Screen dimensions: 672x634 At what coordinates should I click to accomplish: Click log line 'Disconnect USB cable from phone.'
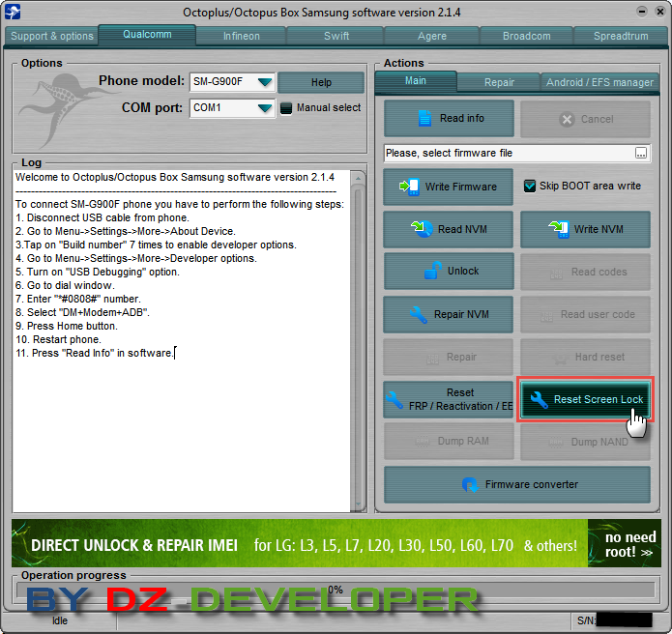pos(102,218)
